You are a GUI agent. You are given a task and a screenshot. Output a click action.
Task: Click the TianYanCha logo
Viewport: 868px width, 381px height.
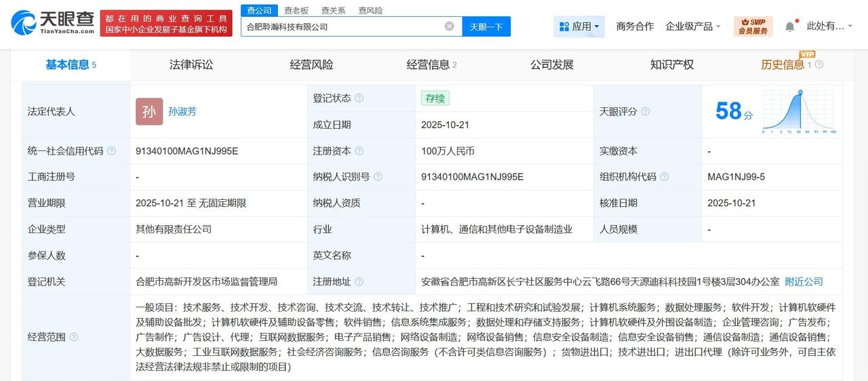(x=52, y=22)
